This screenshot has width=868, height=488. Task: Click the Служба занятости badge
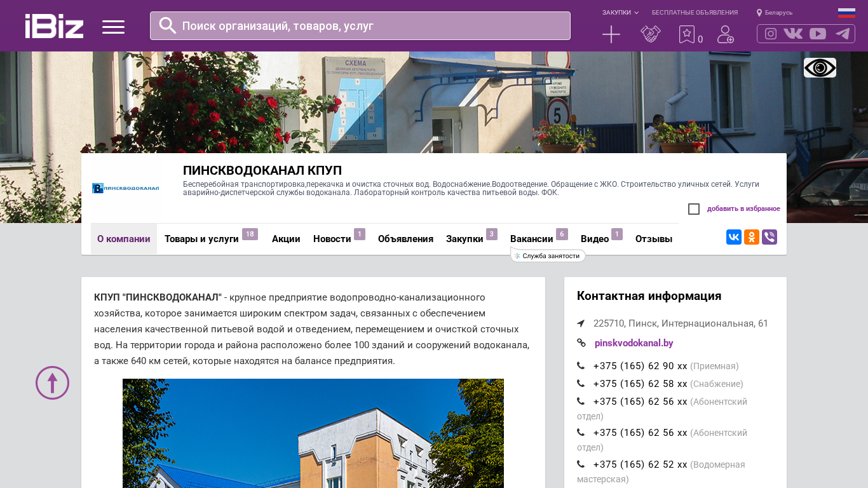click(548, 256)
